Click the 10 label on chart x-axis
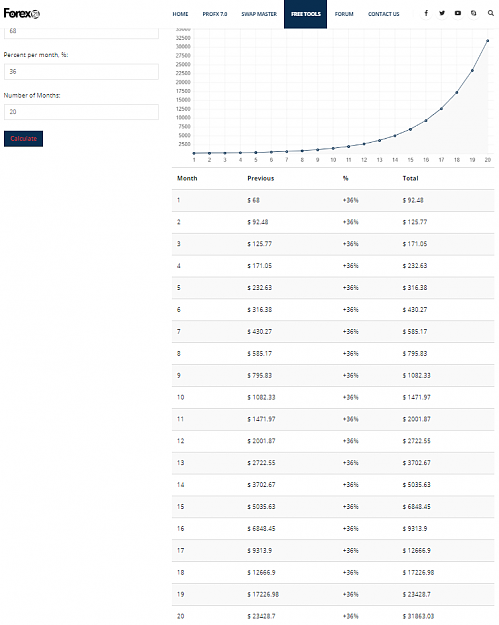Screen dimensions: 499x625 pyautogui.click(x=333, y=160)
